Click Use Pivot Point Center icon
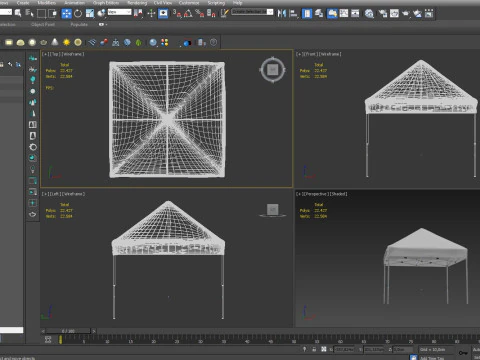Viewport: 480px width, 360px height. [x=138, y=13]
